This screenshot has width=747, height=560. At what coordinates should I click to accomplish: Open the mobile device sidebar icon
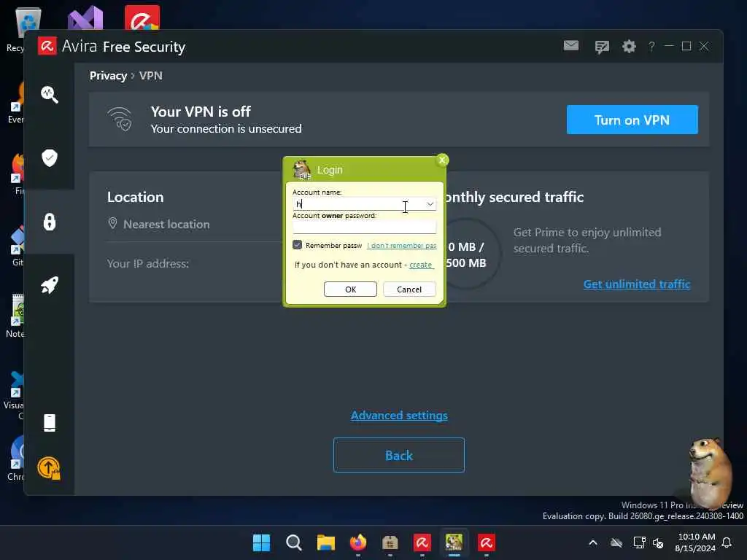point(50,423)
